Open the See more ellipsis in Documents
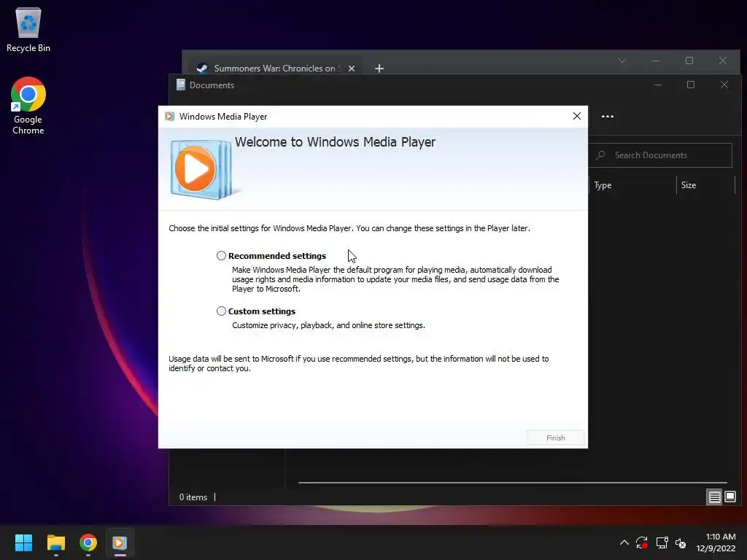Viewport: 747px width, 560px height. click(x=608, y=116)
